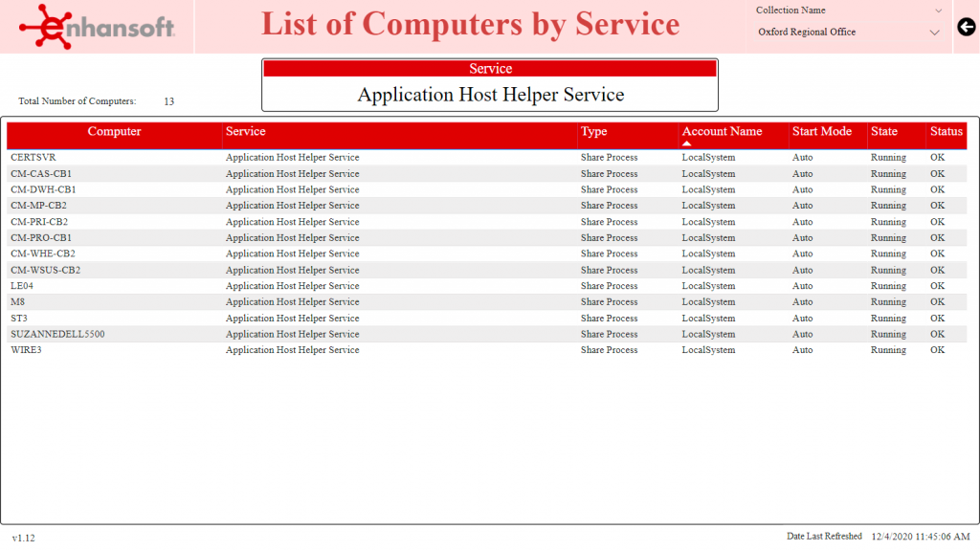Sort by the Start Mode column header
This screenshot has width=980, height=551.
pyautogui.click(x=822, y=131)
